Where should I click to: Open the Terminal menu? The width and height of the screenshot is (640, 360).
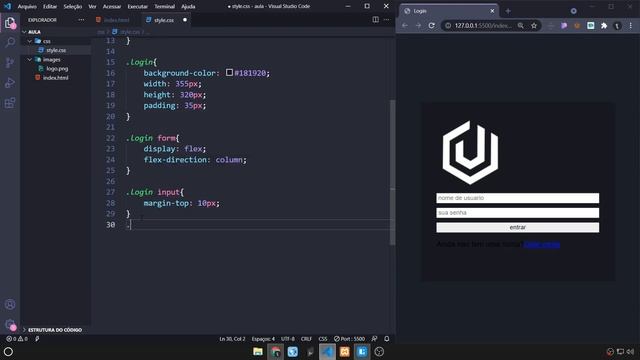pos(164,7)
